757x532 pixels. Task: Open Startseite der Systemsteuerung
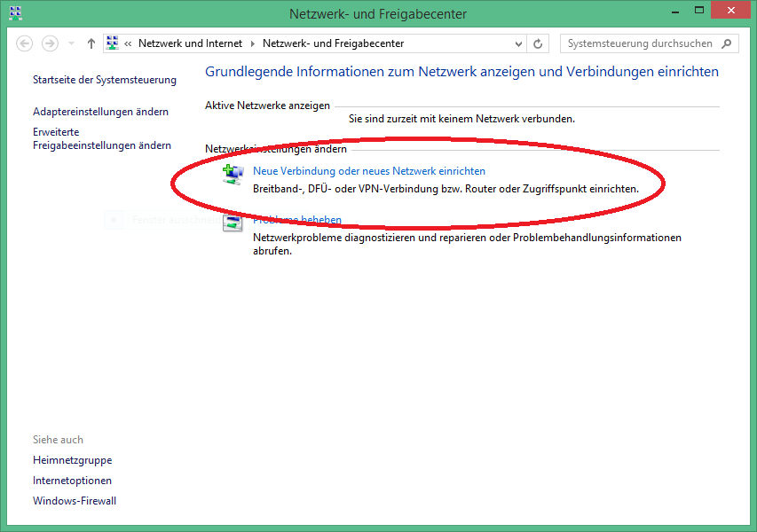click(105, 80)
